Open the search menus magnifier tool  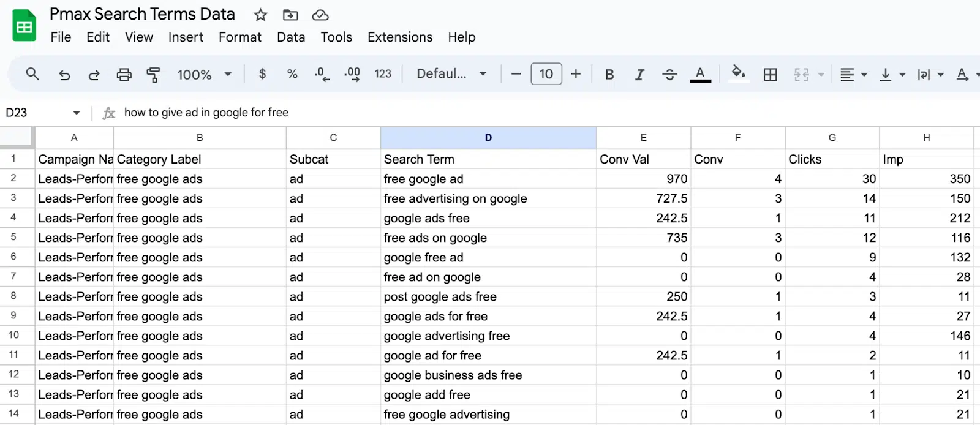tap(32, 74)
